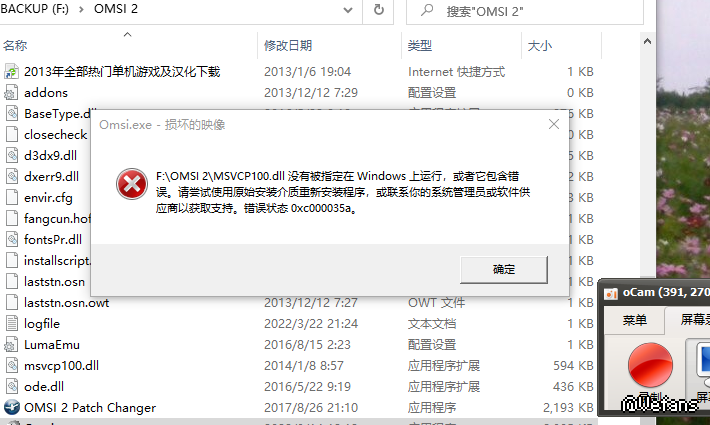Click the refresh button in address bar
710x425 pixels.
(x=379, y=10)
